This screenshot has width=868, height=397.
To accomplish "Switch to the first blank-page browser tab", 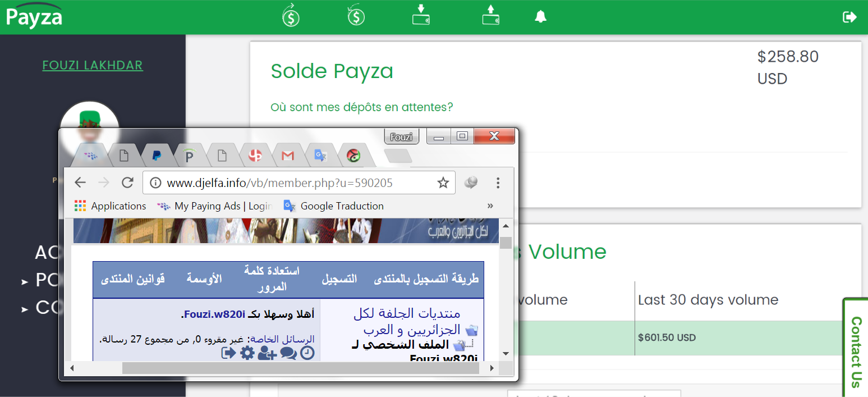I will click(124, 156).
